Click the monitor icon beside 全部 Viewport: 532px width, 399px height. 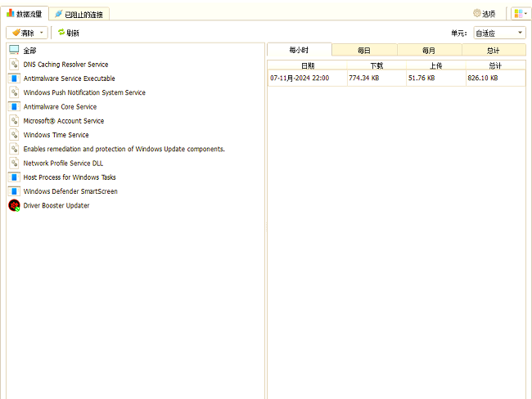[14, 50]
